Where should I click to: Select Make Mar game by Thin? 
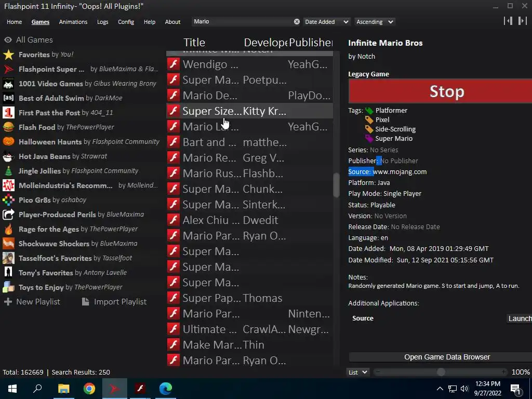click(x=250, y=345)
